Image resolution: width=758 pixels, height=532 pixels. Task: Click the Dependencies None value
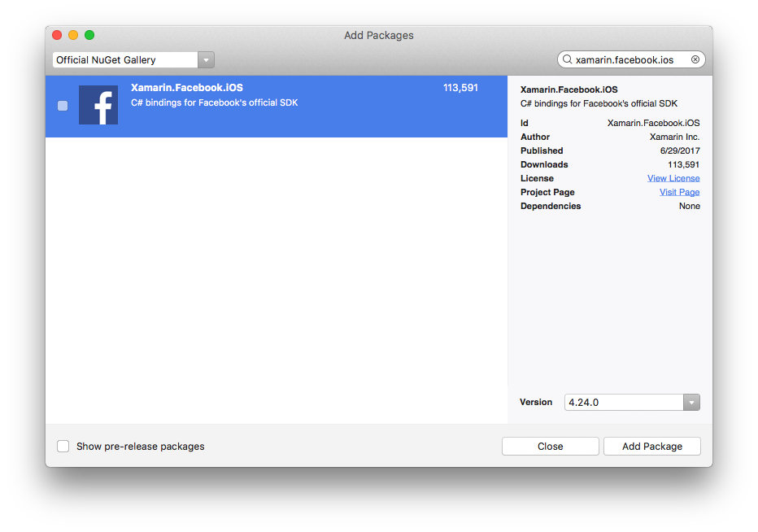pos(690,206)
